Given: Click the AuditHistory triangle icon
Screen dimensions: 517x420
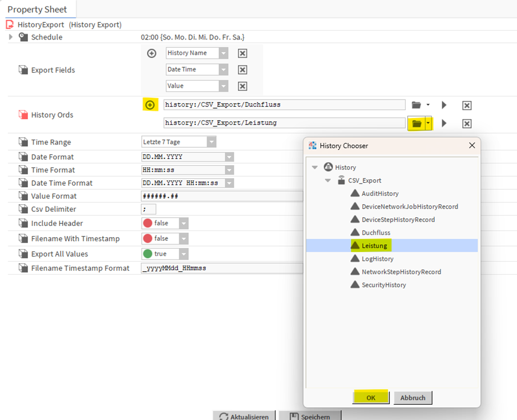Looking at the screenshot, I should (355, 193).
